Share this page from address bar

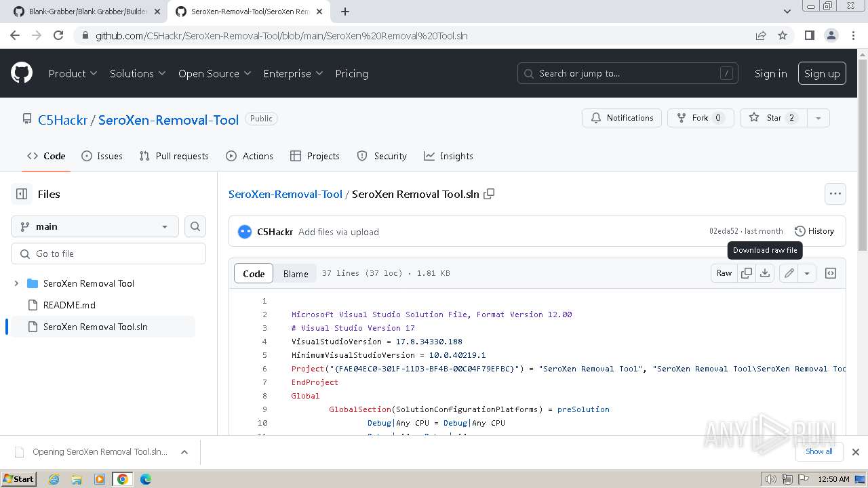pyautogui.click(x=761, y=35)
